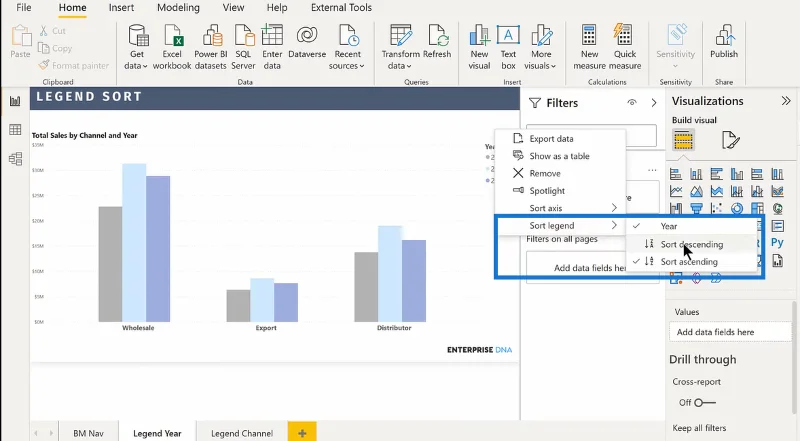The image size is (800, 441).
Task: Choose the stacked bar chart visual
Action: coord(676,174)
